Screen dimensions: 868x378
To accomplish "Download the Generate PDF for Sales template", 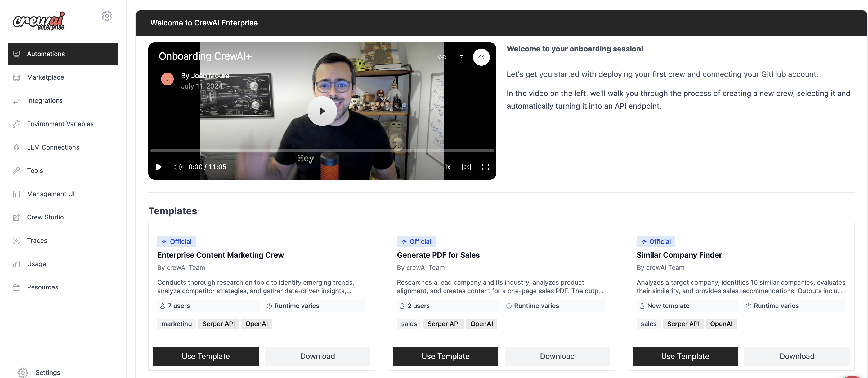I will [x=557, y=356].
